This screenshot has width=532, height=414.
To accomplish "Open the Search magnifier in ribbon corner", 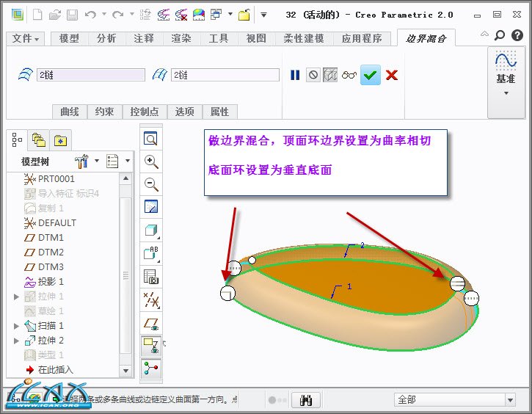I will [x=500, y=35].
